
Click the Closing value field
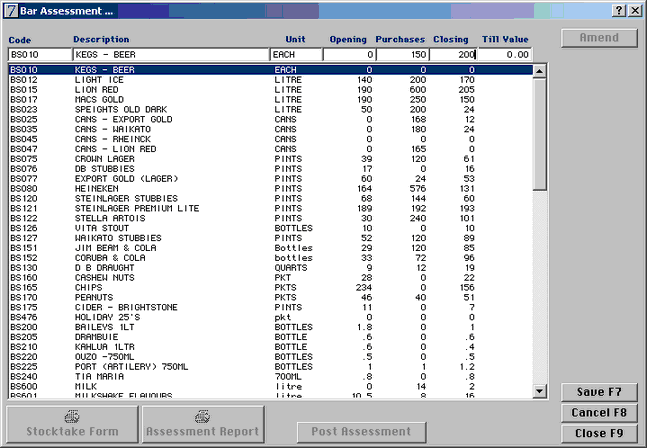click(x=453, y=54)
